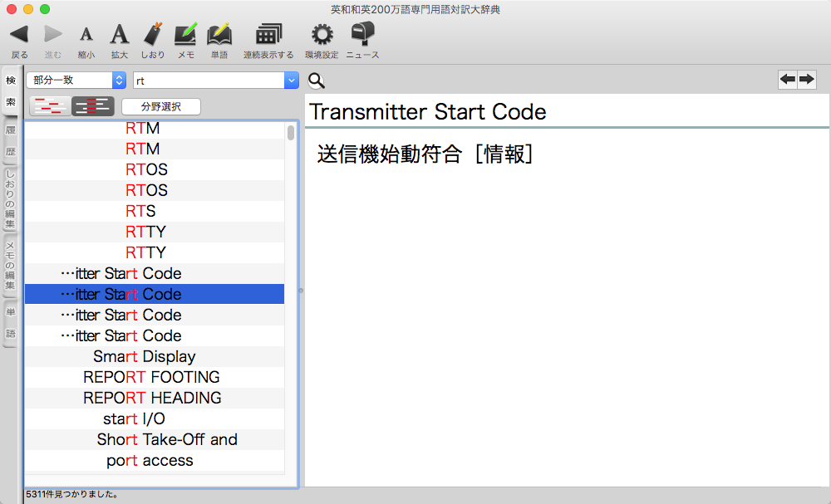
Task: Click the results list vertical scrollbar
Action: coord(291,133)
